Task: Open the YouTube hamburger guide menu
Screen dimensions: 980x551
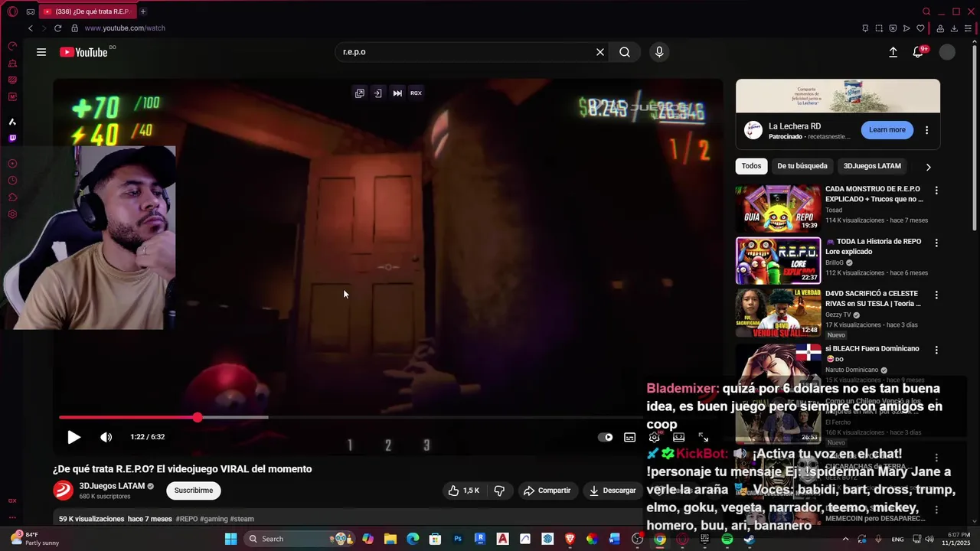Action: [x=41, y=52]
